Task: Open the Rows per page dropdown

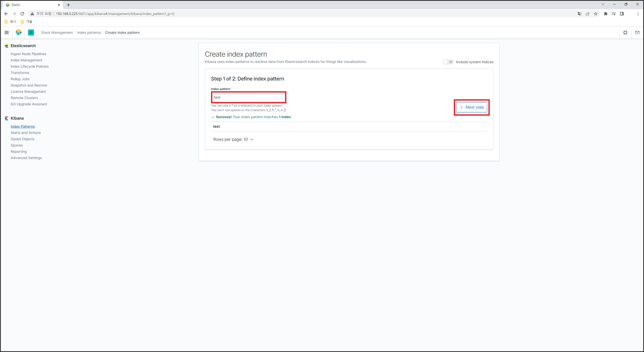Action: pyautogui.click(x=233, y=140)
